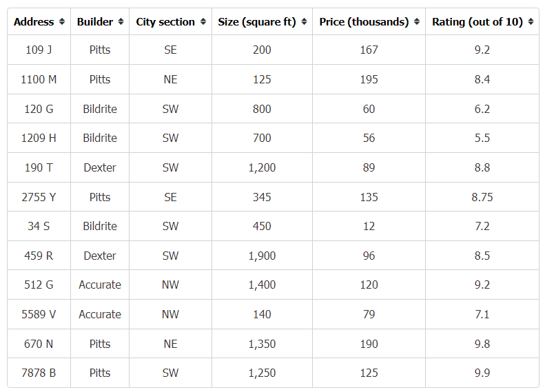
Task: Click the sort arrows beside Builder header
Action: pyautogui.click(x=121, y=21)
